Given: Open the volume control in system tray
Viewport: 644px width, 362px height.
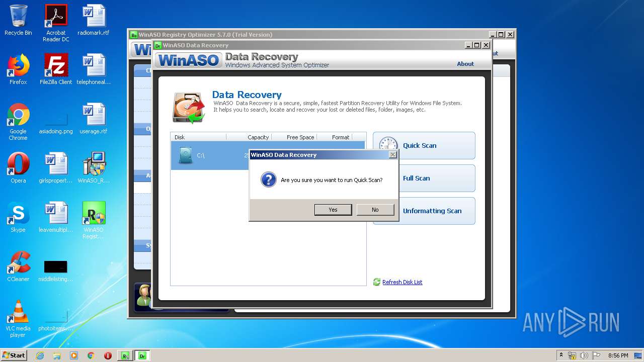Looking at the screenshot, I should (584, 355).
